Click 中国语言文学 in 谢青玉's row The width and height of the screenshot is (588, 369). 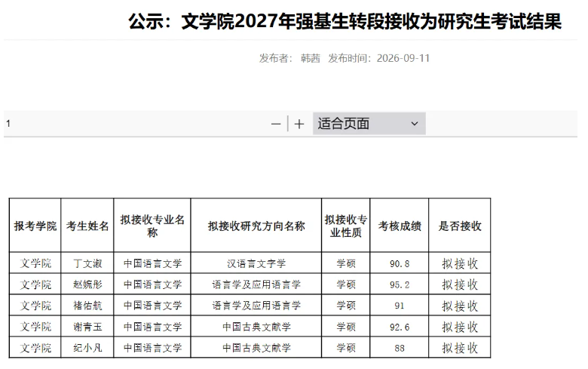pyautogui.click(x=152, y=327)
